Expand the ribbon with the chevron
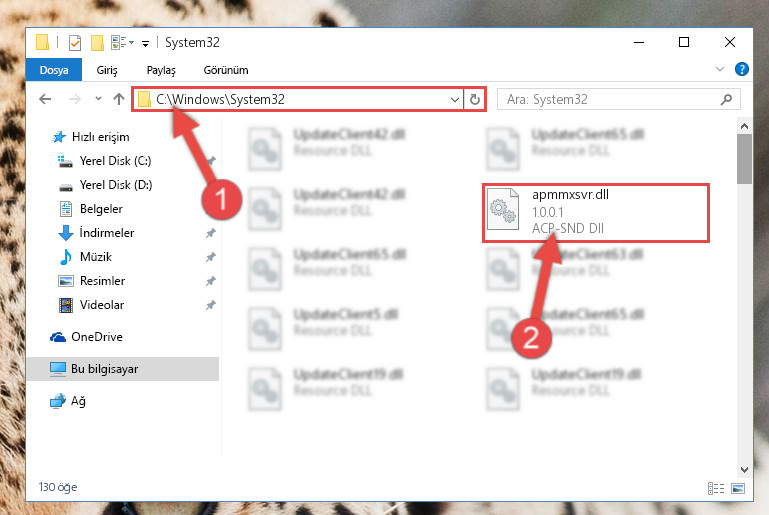The height and width of the screenshot is (515, 769). [x=719, y=69]
